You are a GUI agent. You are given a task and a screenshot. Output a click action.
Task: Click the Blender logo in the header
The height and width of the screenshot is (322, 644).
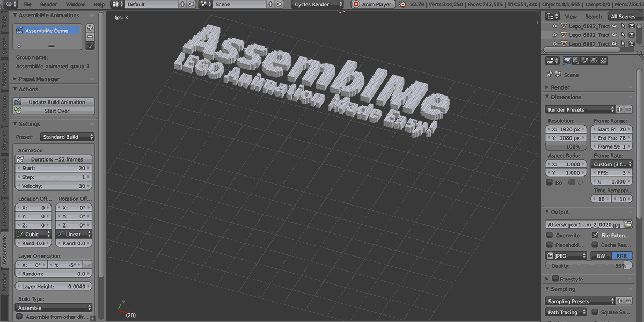click(x=402, y=4)
